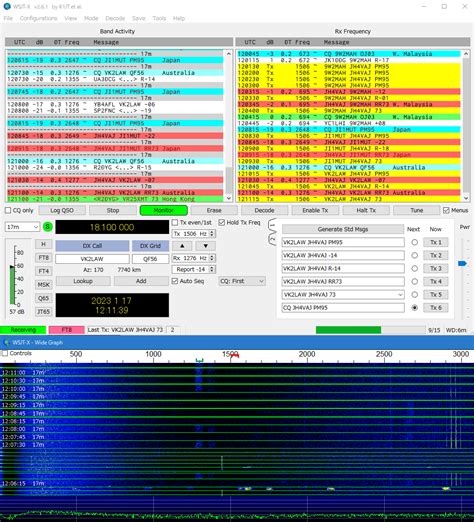Open the File menu
This screenshot has height=522, width=474.
coord(8,18)
